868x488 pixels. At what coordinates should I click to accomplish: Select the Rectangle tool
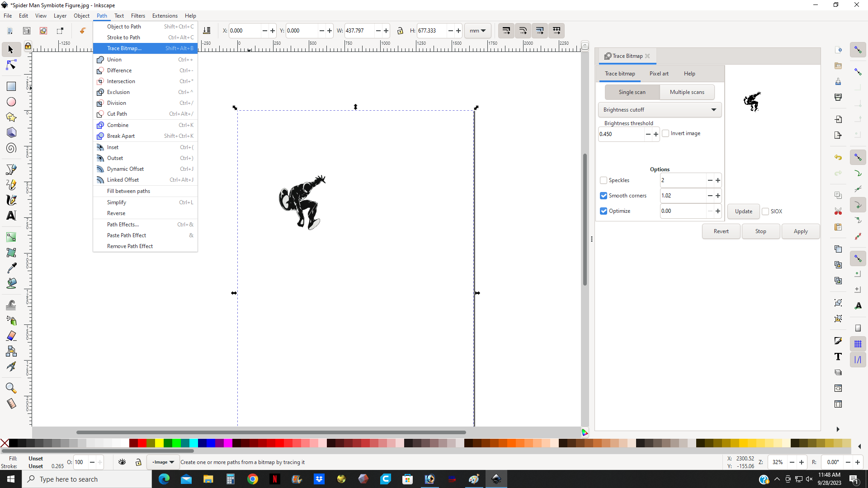(x=11, y=86)
